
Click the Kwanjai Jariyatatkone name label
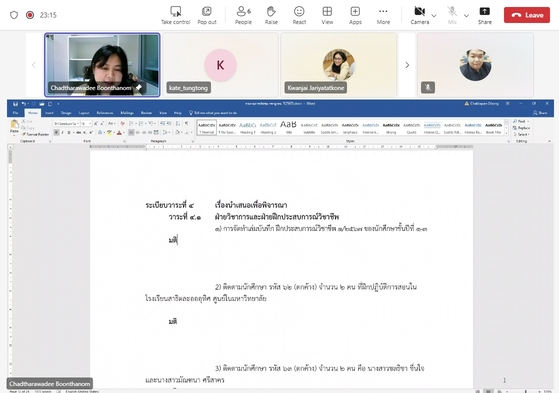pyautogui.click(x=316, y=88)
